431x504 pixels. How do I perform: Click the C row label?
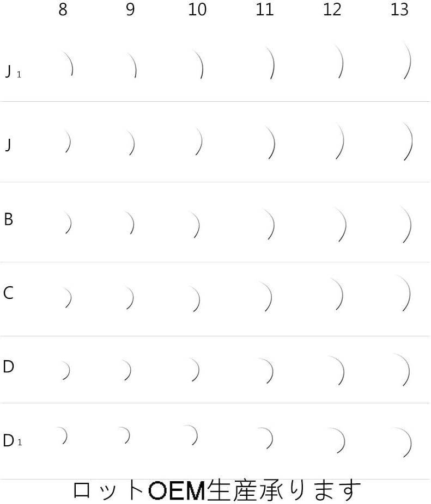tap(8, 293)
